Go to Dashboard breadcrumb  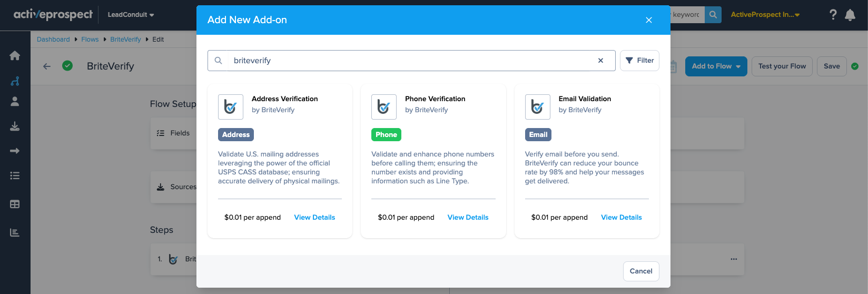pos(53,40)
